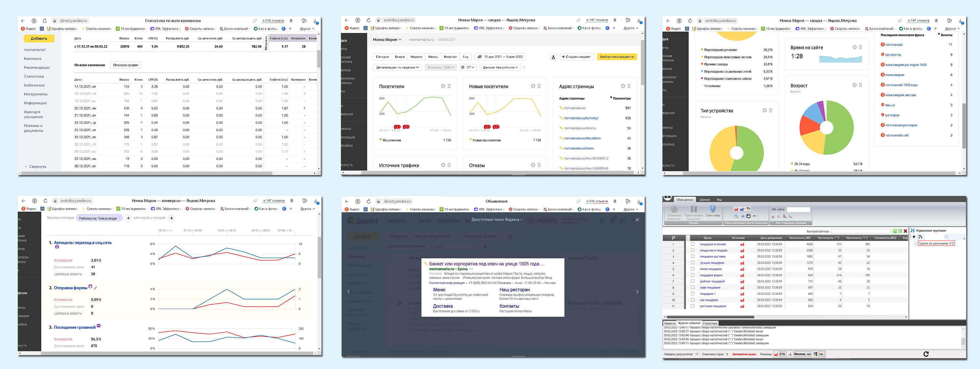
Task: Open the Десктопный поиск Яндекса dropdown
Action: (496, 220)
